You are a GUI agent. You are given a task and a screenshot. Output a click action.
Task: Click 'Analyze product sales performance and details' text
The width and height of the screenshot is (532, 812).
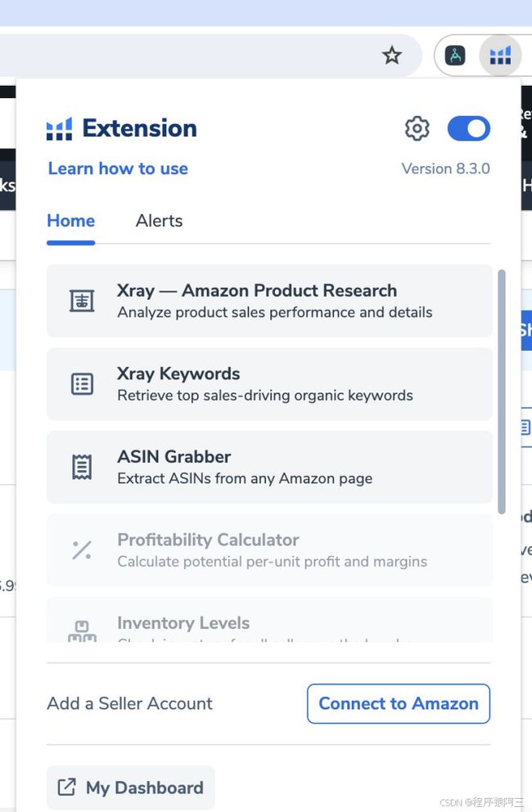click(x=275, y=312)
